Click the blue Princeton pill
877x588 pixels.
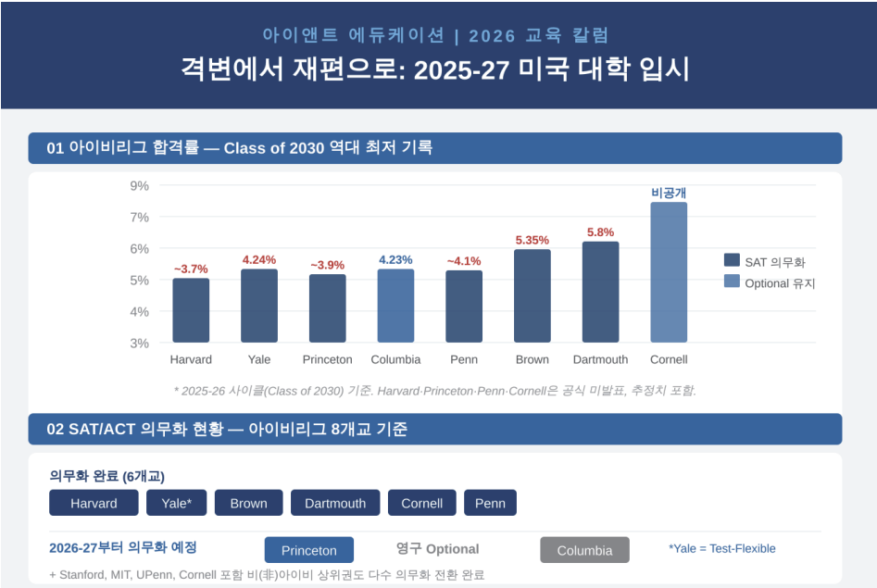[x=308, y=550]
